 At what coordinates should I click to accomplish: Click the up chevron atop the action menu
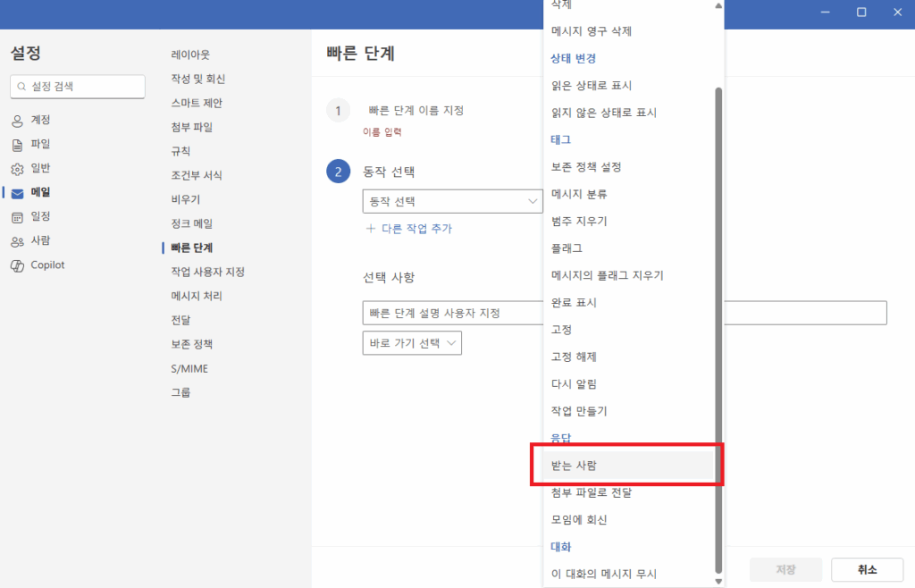717,7
